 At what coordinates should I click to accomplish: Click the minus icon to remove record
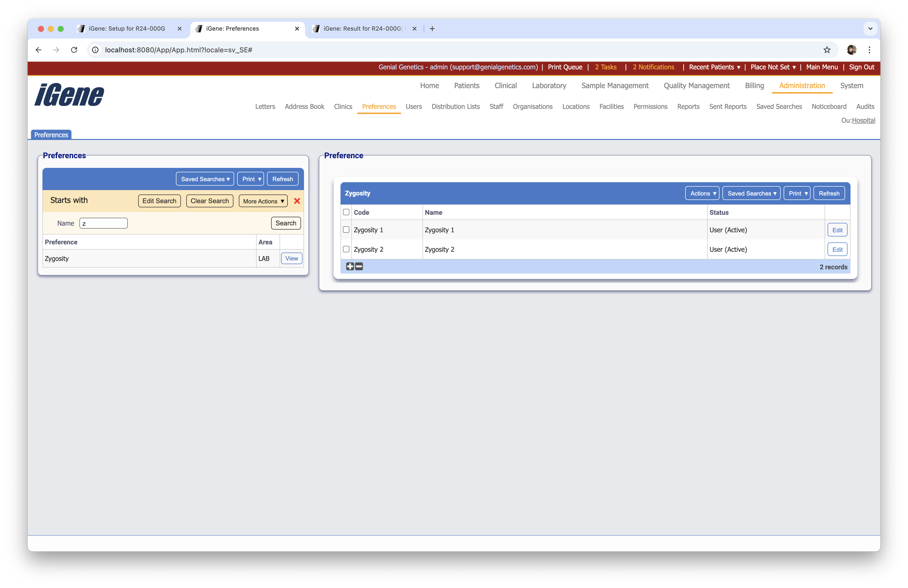pos(359,267)
